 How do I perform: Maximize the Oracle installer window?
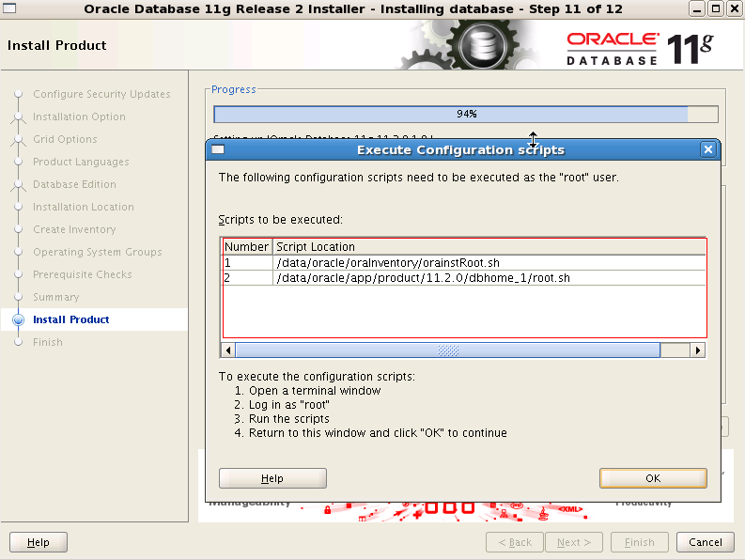[715, 8]
